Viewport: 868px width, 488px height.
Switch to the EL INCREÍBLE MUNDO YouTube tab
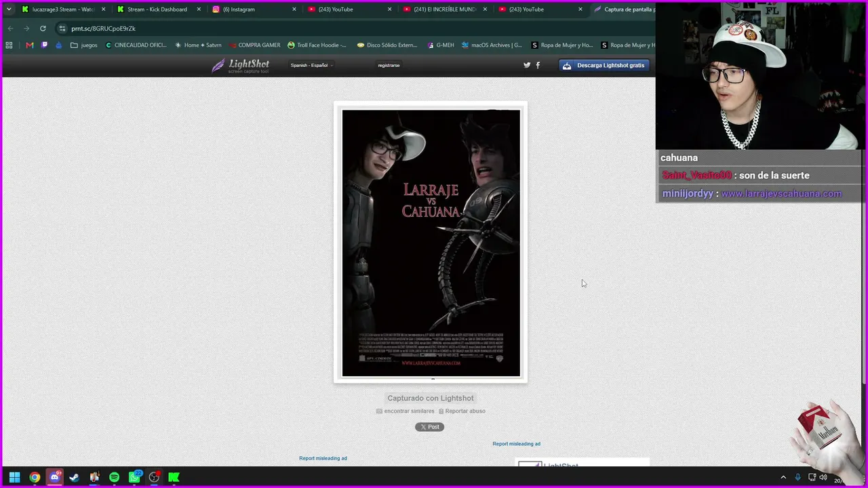point(445,9)
